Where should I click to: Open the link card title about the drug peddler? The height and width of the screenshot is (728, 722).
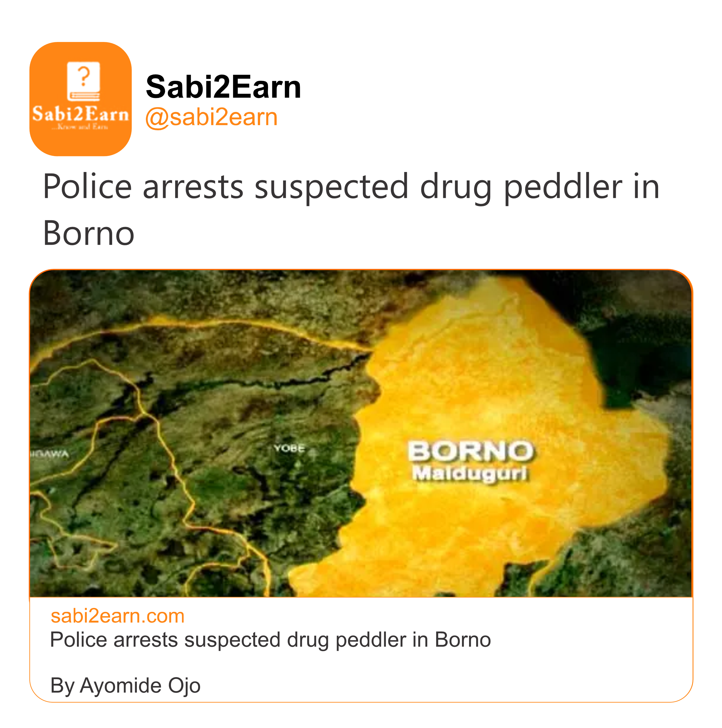(x=270, y=640)
